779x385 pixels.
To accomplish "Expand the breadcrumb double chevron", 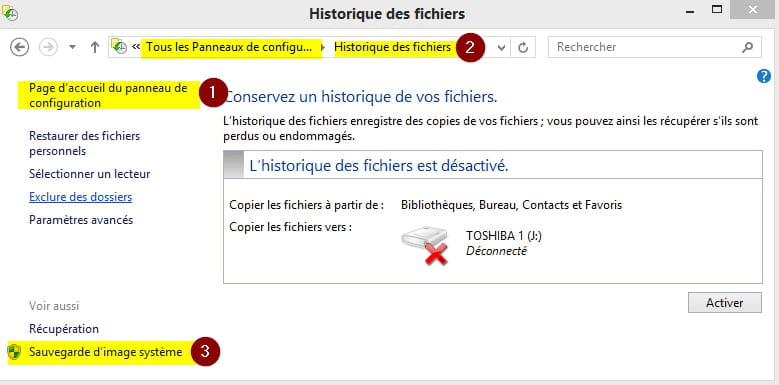I will (136, 47).
